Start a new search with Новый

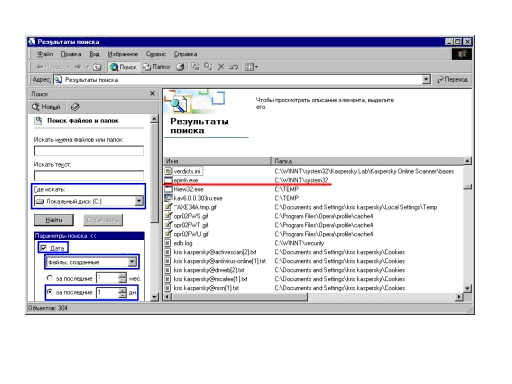pos(46,107)
